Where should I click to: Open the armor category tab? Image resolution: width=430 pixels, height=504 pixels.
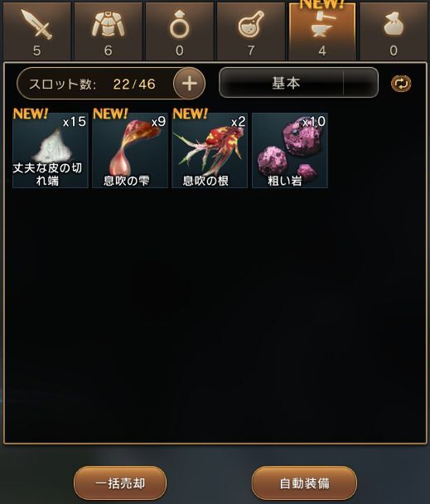(108, 31)
